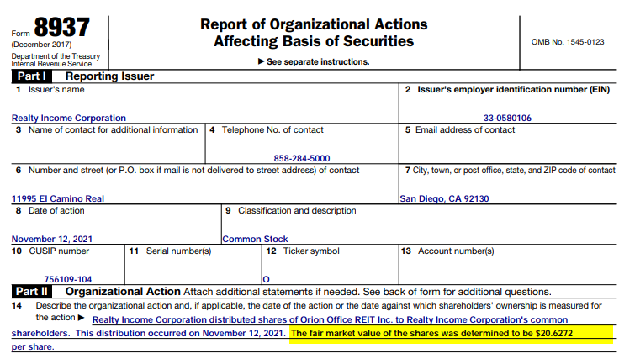Click the 'Part I' section label
619x364 pixels.
(x=32, y=76)
